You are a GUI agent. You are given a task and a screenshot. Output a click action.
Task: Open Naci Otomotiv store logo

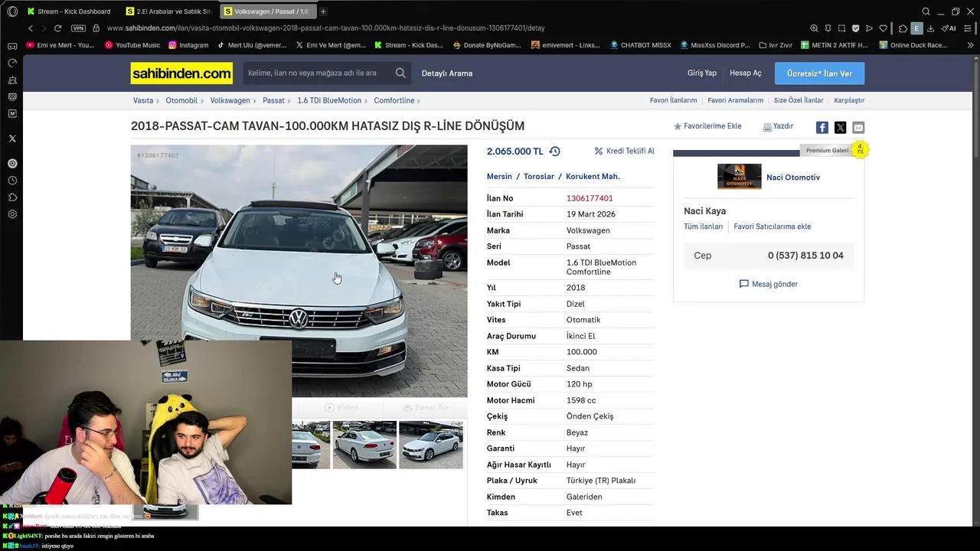coord(740,177)
